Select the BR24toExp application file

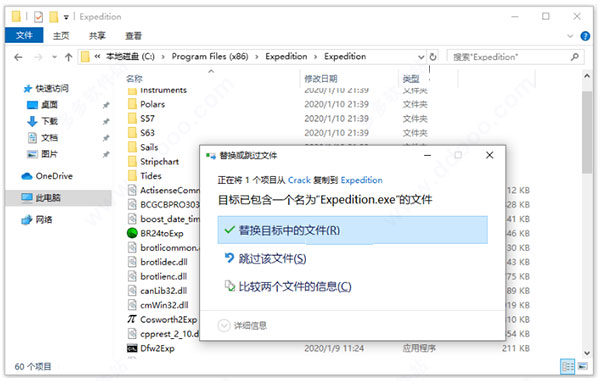(161, 233)
